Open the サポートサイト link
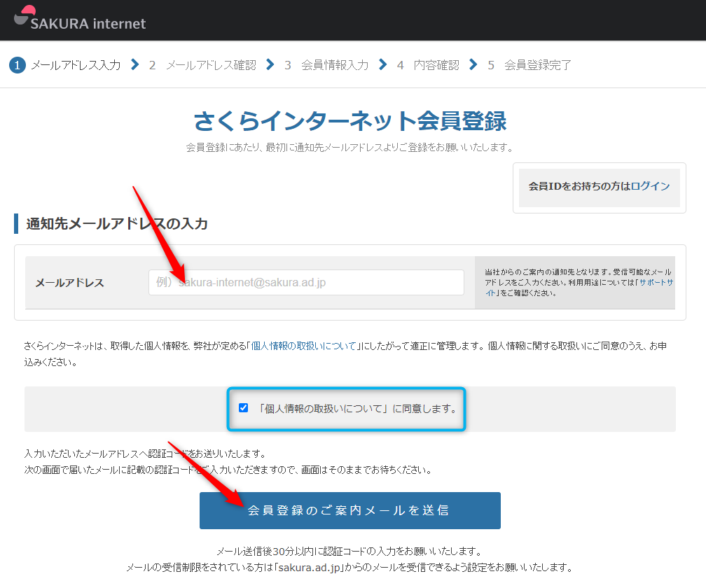Viewport: 706px width, 588px height. 656,283
